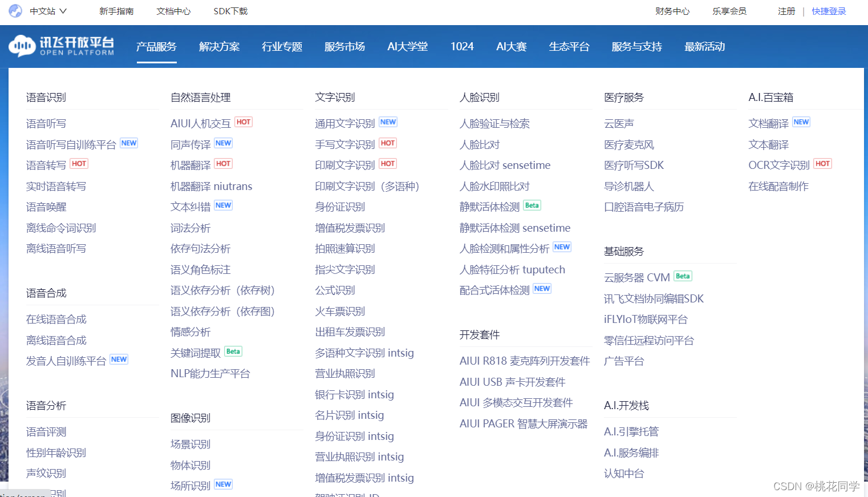Click the globe icon beside 中文站
Image resolution: width=868 pixels, height=497 pixels.
(15, 11)
